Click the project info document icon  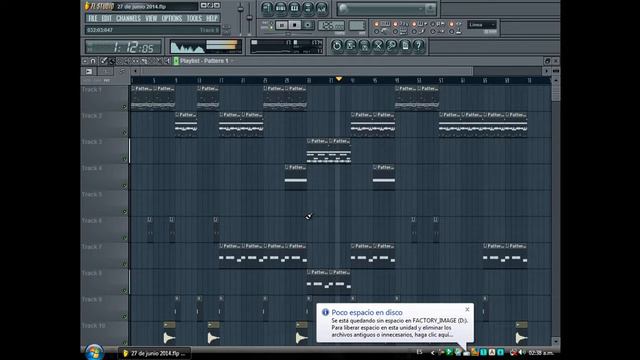pyautogui.click(x=405, y=46)
